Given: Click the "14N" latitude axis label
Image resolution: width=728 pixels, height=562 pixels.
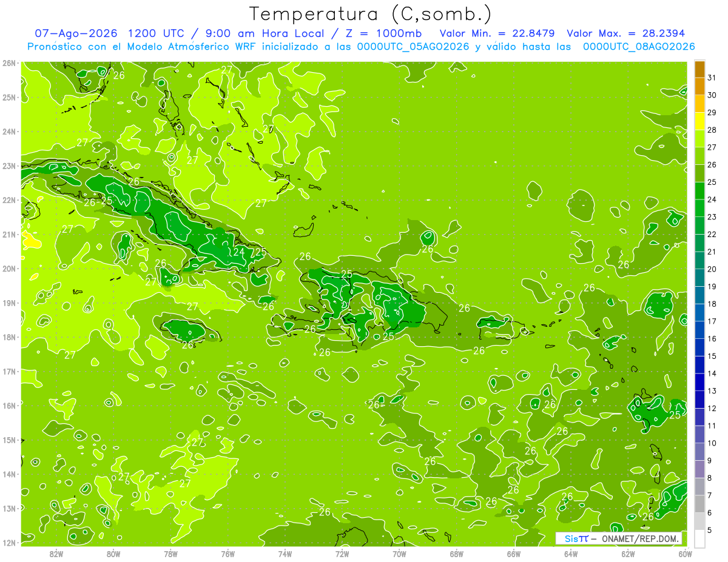Looking at the screenshot, I should click(9, 474).
